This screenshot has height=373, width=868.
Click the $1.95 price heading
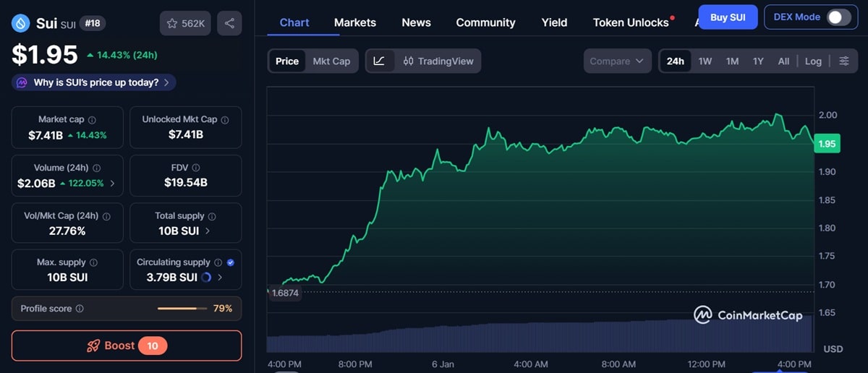[45, 55]
